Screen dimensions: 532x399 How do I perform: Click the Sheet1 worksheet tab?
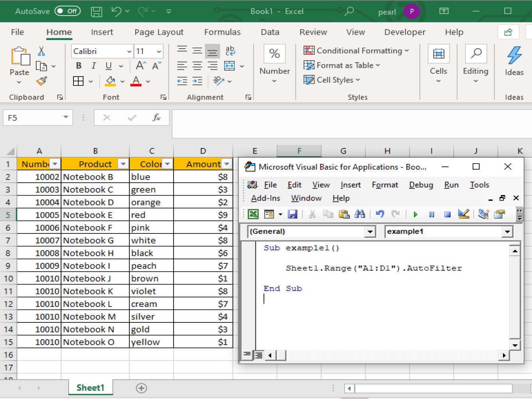90,387
